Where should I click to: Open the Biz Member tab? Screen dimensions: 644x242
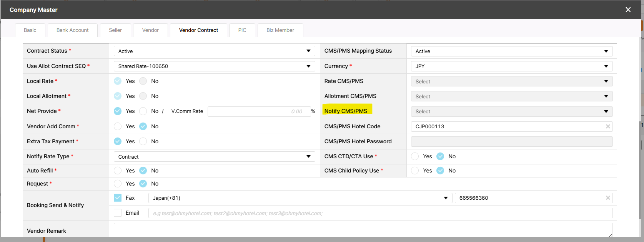point(280,30)
